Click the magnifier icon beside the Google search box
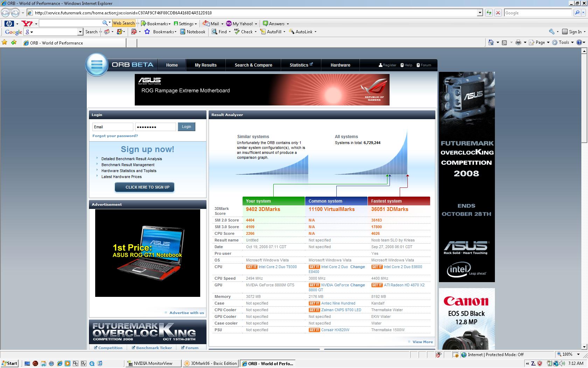Screen dimensions: 588x368 pyautogui.click(x=577, y=13)
